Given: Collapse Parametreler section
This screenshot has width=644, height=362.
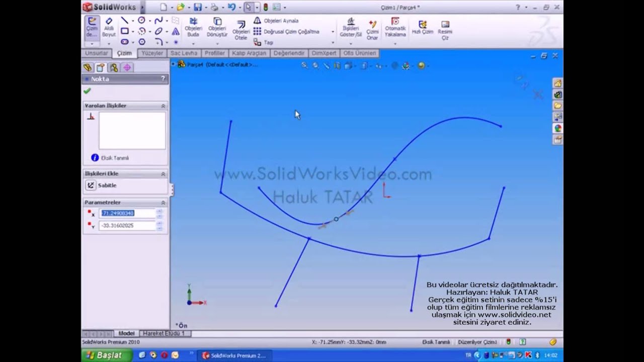Looking at the screenshot, I should 163,203.
